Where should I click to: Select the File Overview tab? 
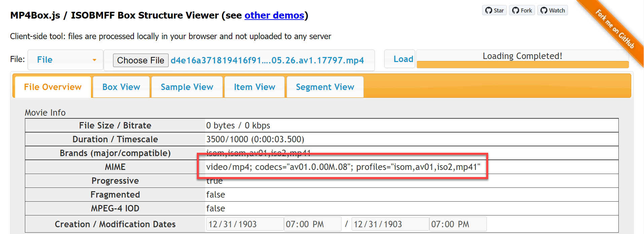[52, 87]
